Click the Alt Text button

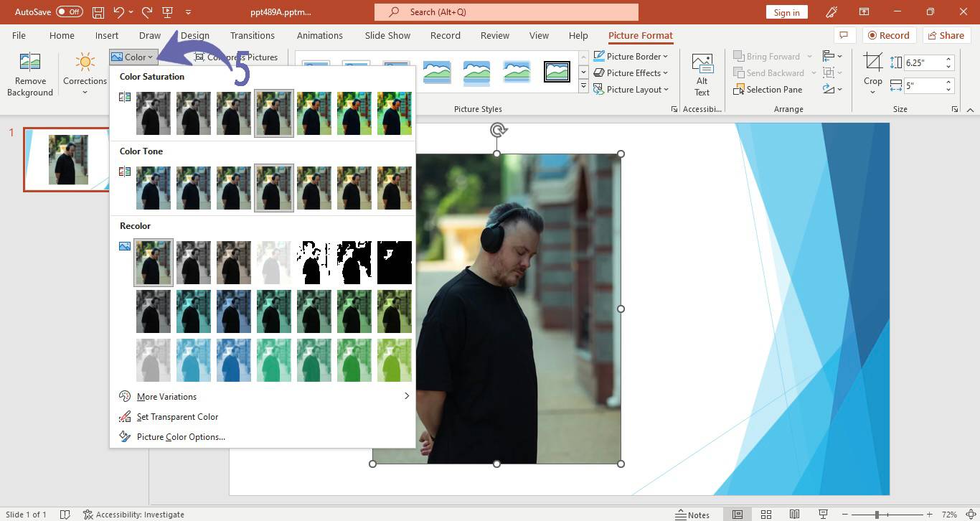click(x=702, y=75)
